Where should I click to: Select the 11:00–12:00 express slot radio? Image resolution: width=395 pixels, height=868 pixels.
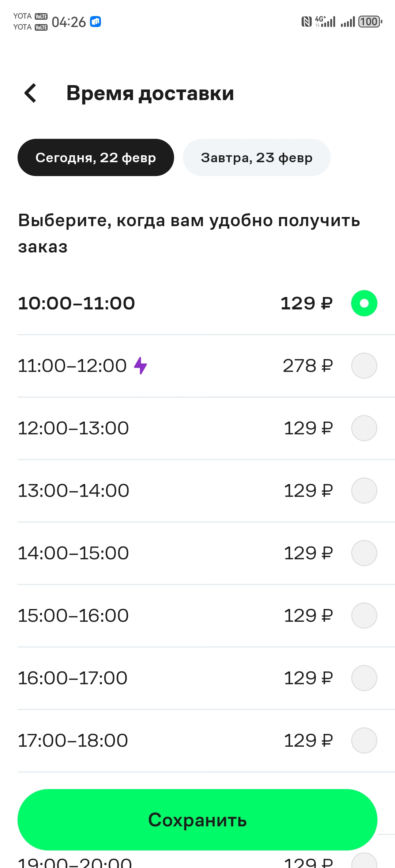(x=364, y=366)
